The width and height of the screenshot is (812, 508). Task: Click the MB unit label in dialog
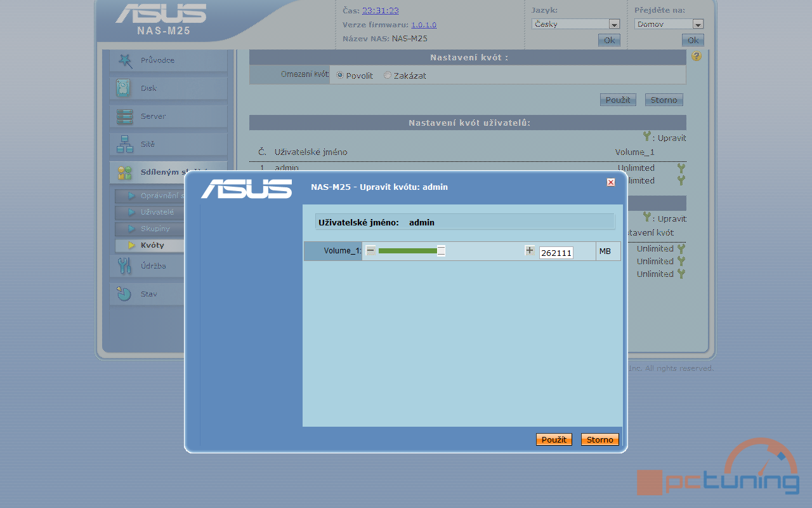point(605,251)
